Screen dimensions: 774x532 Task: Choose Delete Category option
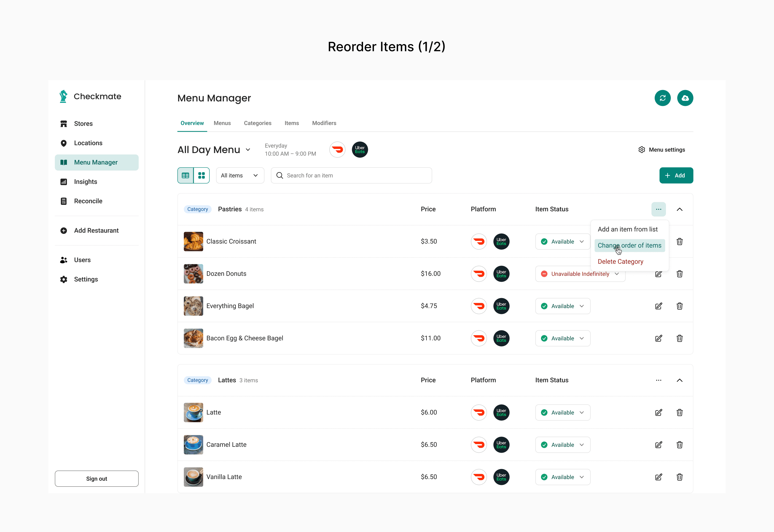[x=620, y=262]
